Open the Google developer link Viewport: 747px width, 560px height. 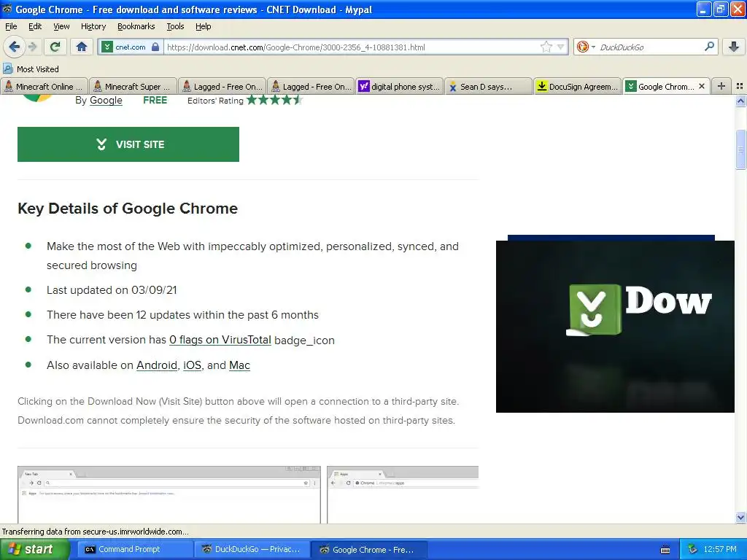pyautogui.click(x=106, y=100)
